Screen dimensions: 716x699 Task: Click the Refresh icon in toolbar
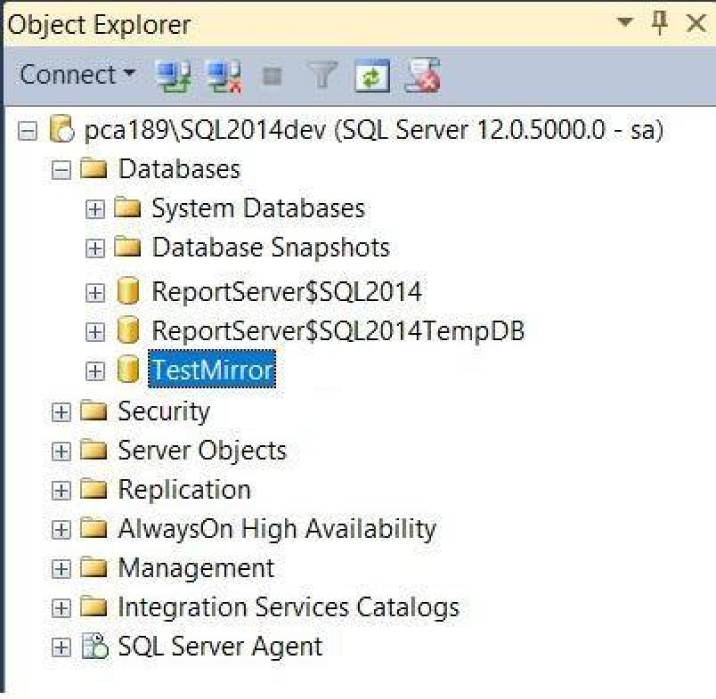click(x=372, y=76)
